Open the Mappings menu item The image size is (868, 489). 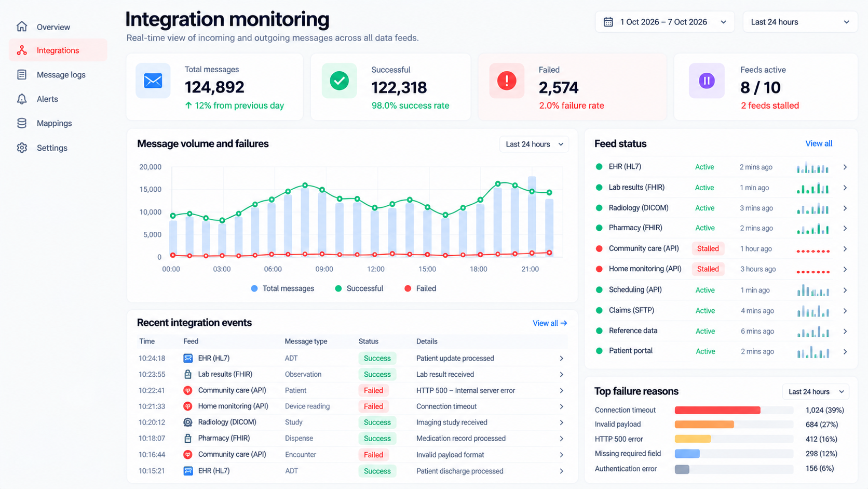(58, 123)
